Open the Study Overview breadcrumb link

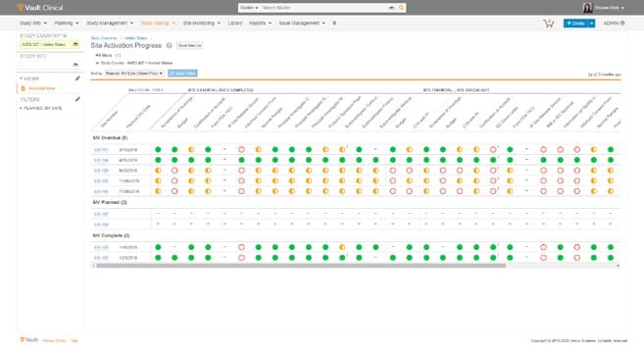click(x=104, y=38)
